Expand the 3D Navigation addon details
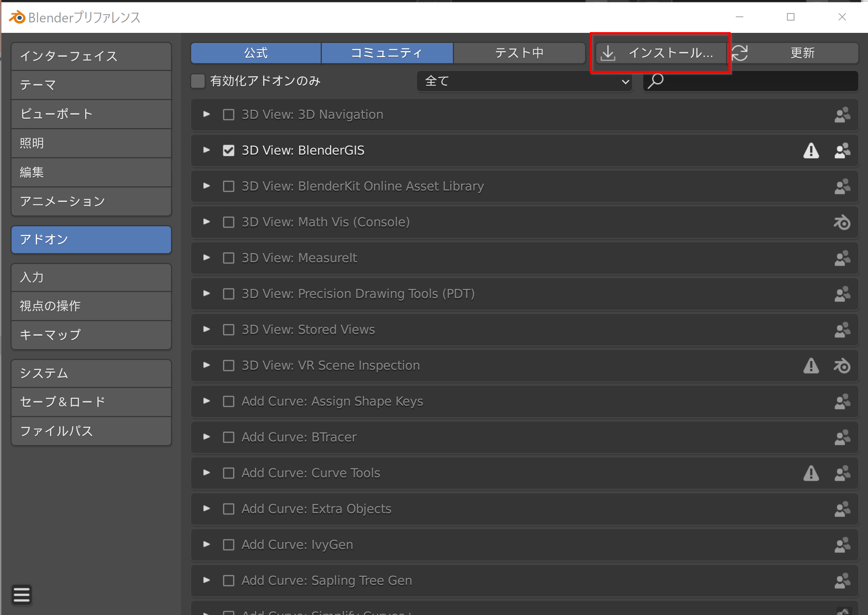 click(206, 114)
